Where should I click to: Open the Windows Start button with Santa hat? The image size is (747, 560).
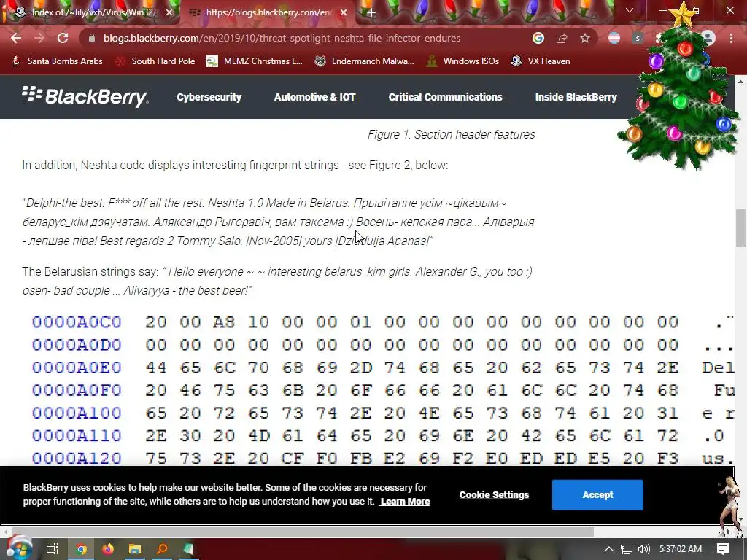click(18, 548)
